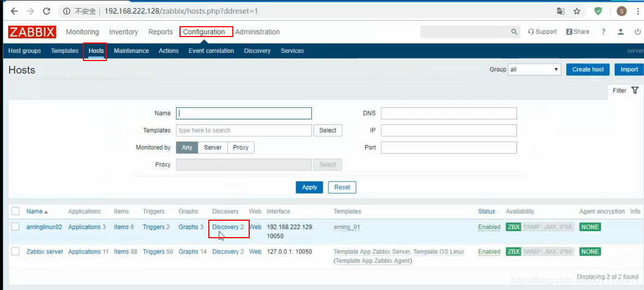Open Items 88 for Zabbix server
644x290 pixels.
(x=125, y=251)
